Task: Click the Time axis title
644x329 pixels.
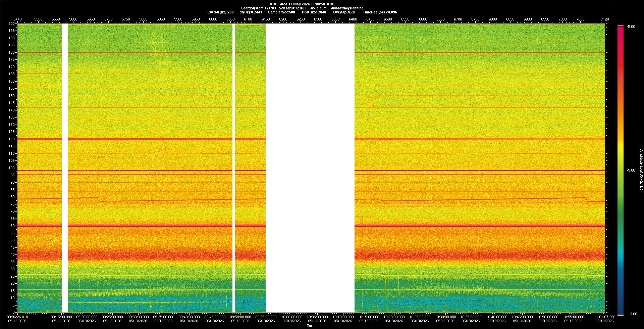Action: [x=310, y=326]
